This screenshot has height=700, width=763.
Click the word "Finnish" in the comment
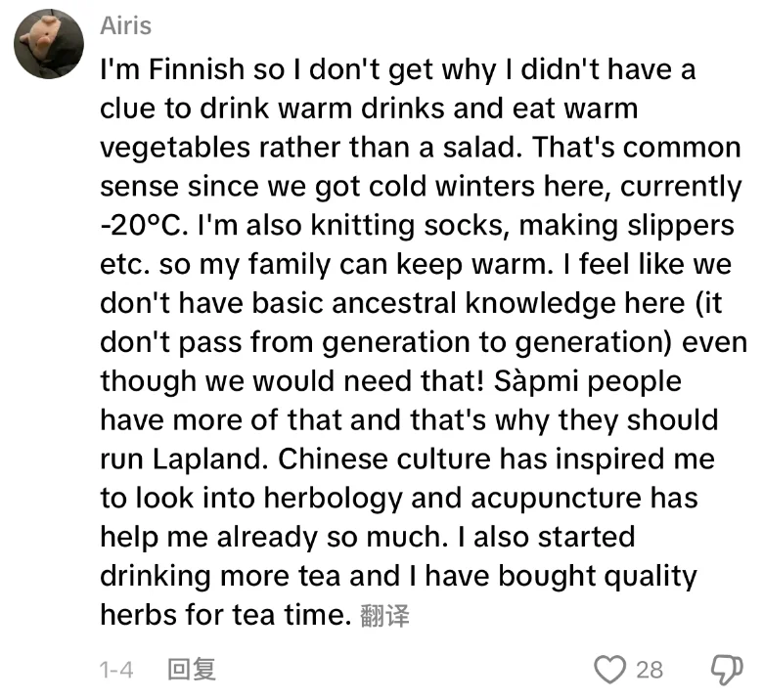[186, 69]
